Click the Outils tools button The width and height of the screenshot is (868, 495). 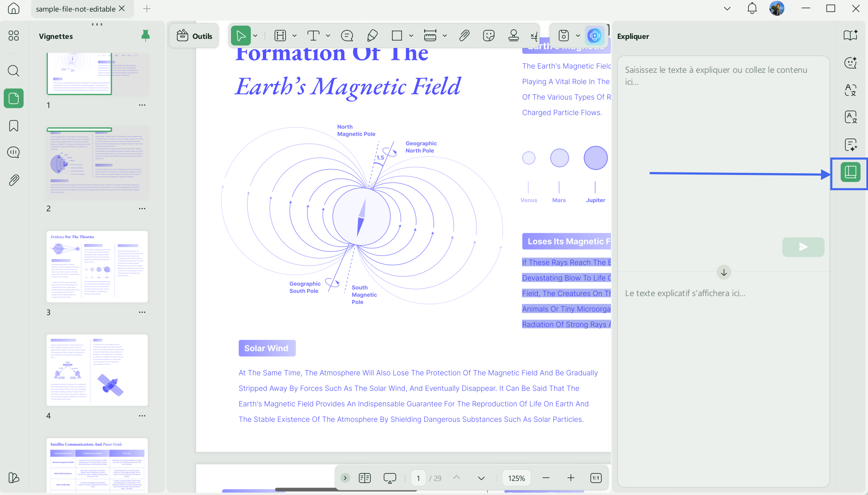tap(194, 36)
